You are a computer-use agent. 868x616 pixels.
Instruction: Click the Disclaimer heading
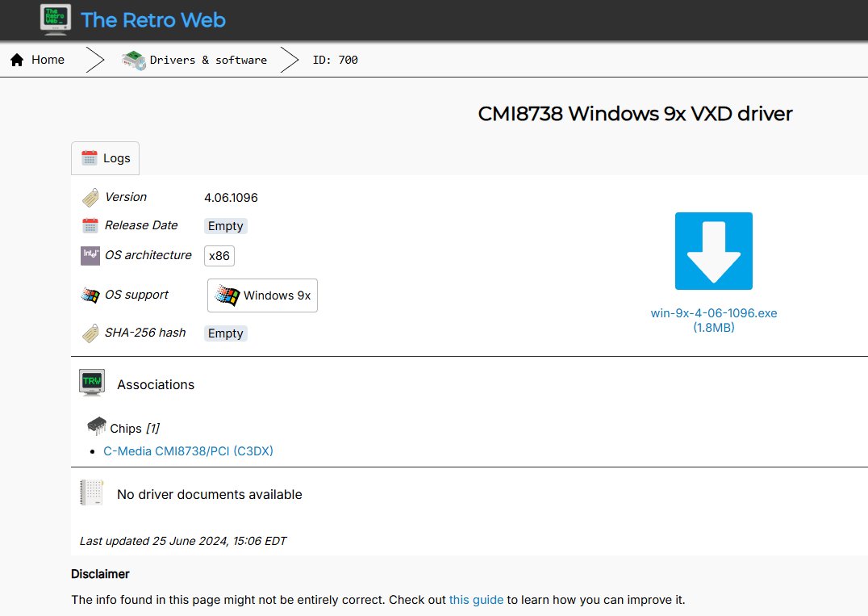tap(100, 574)
